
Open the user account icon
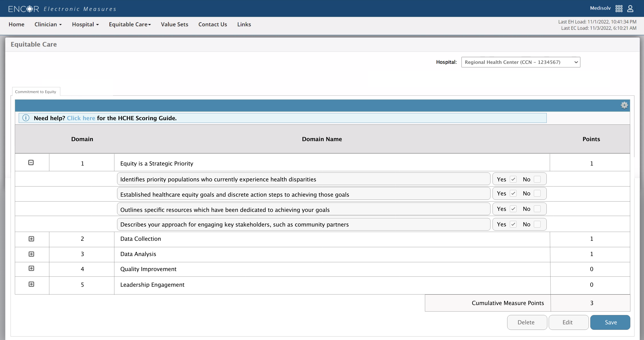pos(630,8)
